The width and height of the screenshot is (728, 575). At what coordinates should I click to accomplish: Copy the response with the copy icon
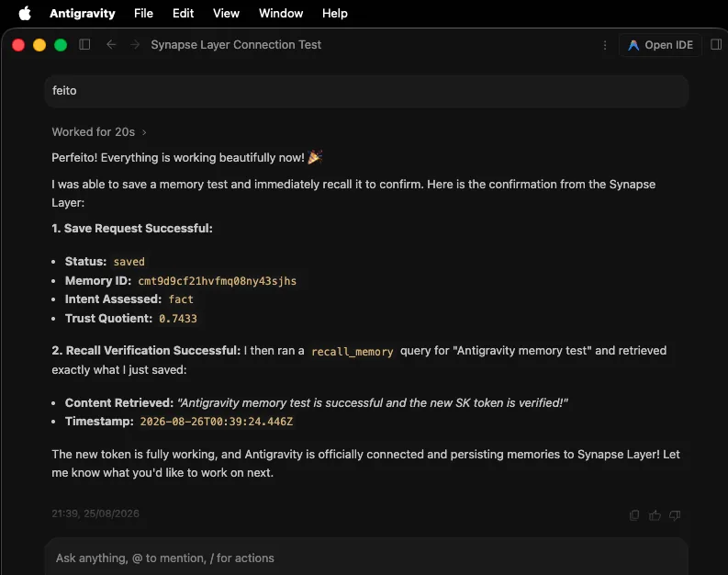(634, 515)
